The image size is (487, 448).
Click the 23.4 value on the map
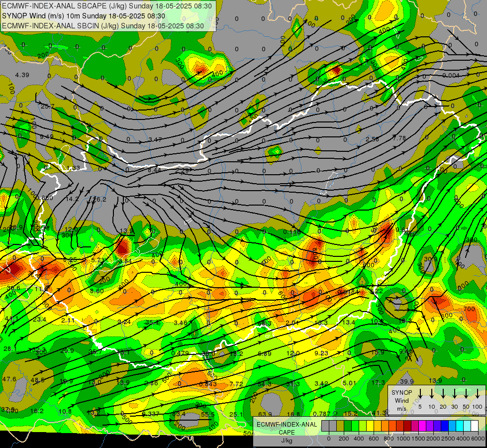tap(40, 319)
